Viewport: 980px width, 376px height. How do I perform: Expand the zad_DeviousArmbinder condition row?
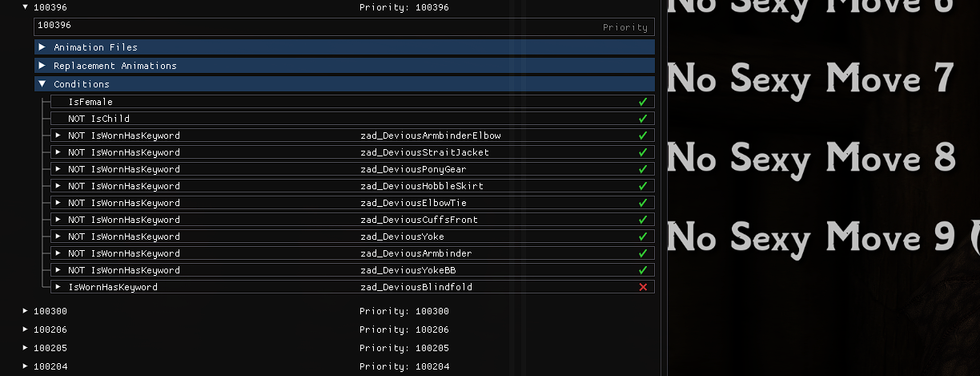click(58, 253)
